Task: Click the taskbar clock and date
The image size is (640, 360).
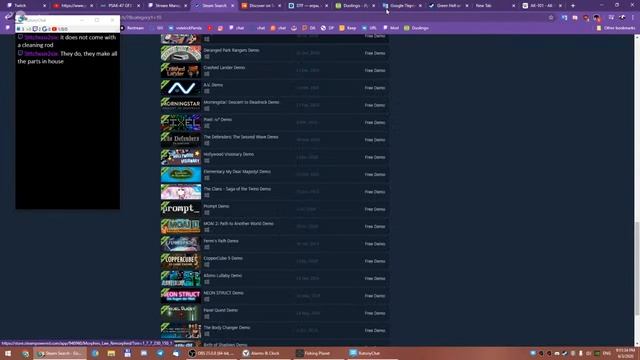Action: point(625,353)
